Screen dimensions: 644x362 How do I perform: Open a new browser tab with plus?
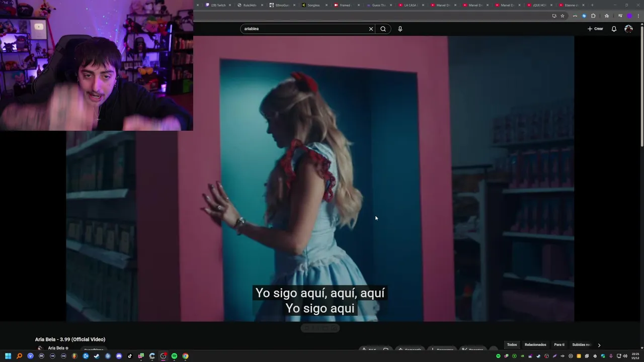[592, 5]
